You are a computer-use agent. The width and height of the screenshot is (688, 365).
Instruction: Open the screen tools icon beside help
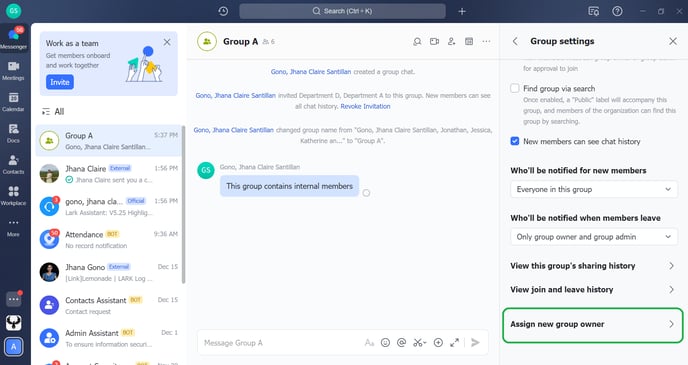click(594, 11)
